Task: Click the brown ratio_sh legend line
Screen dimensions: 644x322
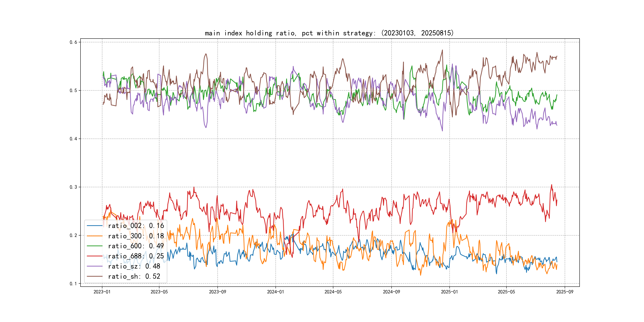Action: (x=94, y=276)
